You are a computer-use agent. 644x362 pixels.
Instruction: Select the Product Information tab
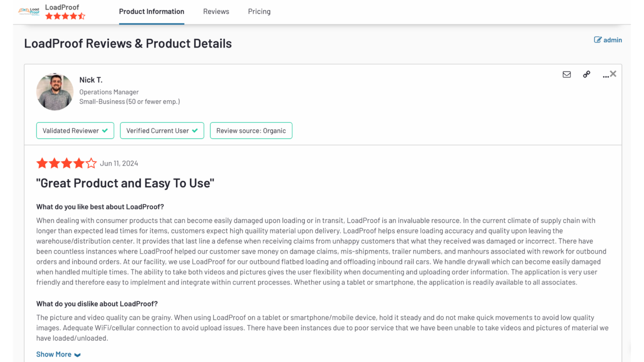click(151, 11)
